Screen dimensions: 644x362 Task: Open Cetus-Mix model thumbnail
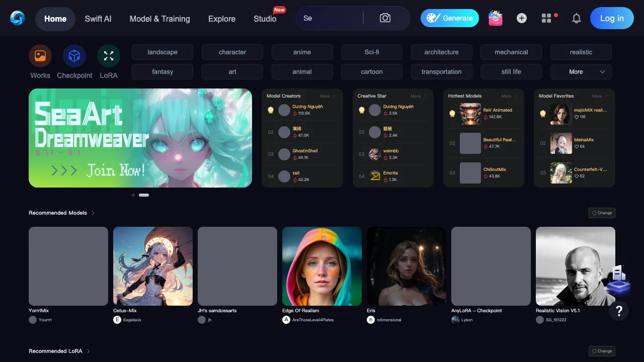coord(153,266)
